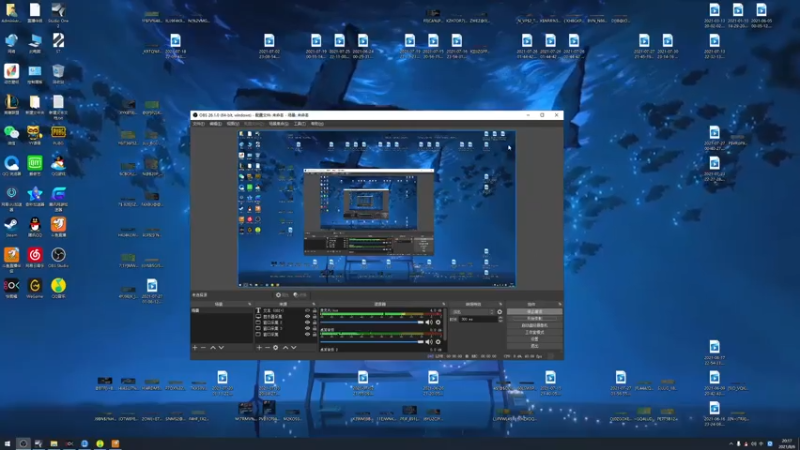Lock the Text (GDI+) source
Image resolution: width=800 pixels, height=450 pixels.
pyautogui.click(x=314, y=310)
